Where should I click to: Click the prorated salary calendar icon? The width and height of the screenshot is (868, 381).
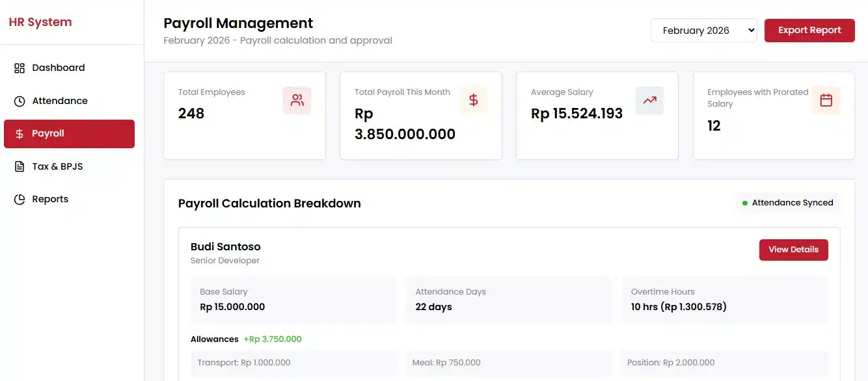[x=826, y=100]
